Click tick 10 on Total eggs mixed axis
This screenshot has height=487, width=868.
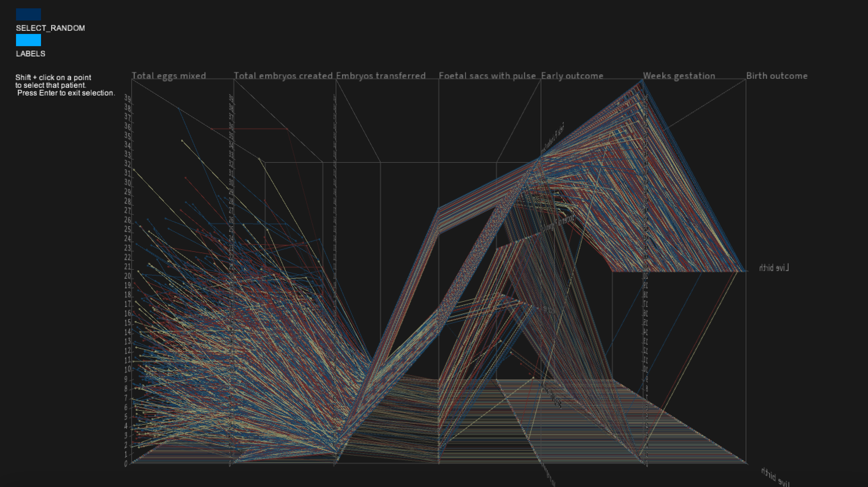tap(127, 369)
